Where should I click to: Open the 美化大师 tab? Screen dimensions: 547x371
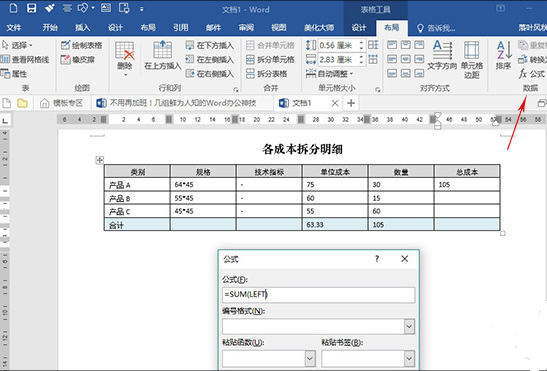pos(319,28)
